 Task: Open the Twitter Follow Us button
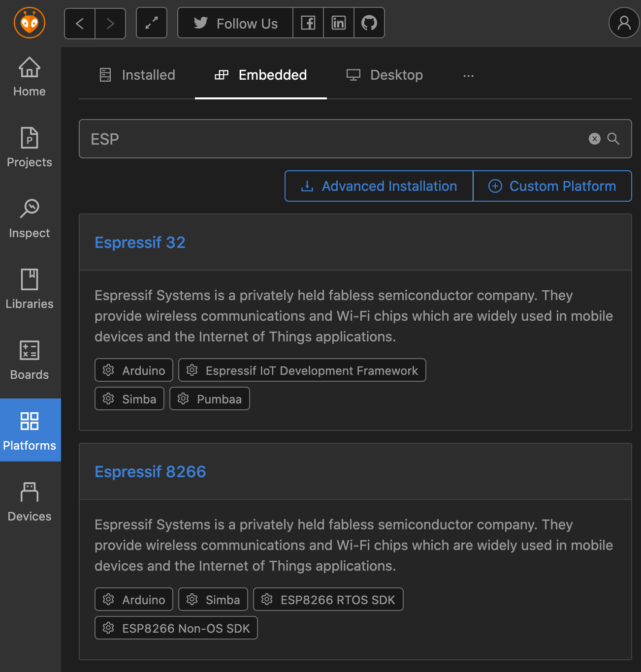pyautogui.click(x=235, y=23)
